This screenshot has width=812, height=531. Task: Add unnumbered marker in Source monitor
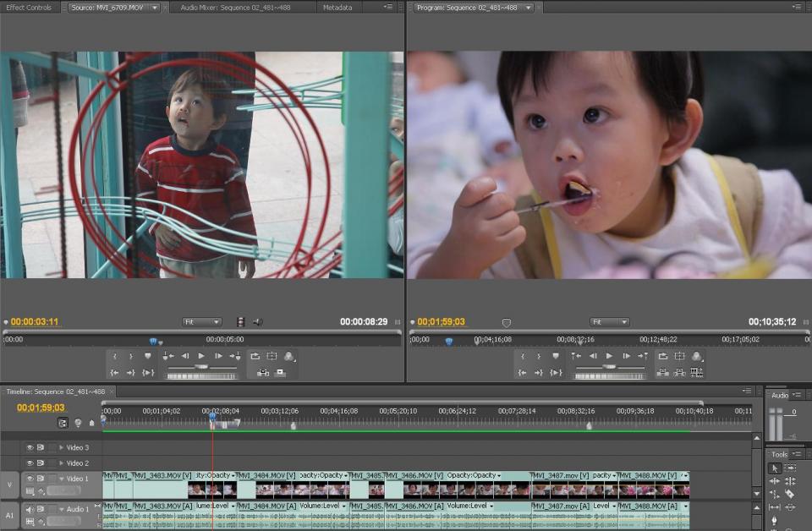coord(148,356)
